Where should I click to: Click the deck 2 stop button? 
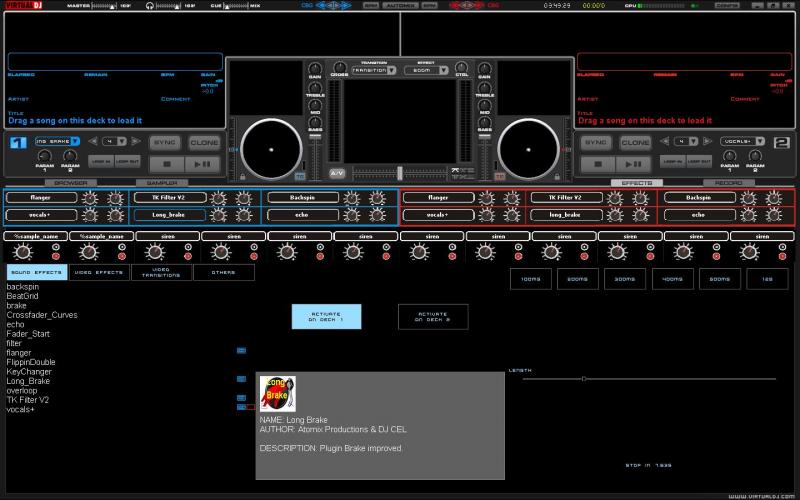tap(598, 164)
